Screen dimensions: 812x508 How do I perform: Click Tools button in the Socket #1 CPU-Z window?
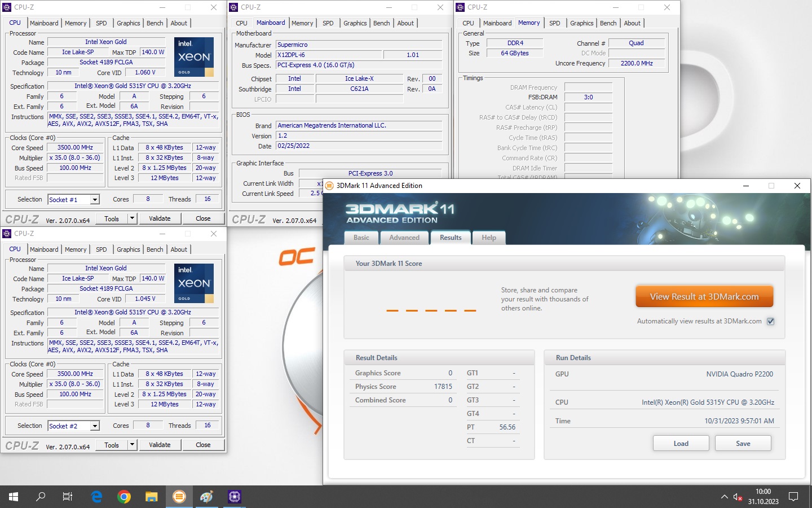point(112,218)
